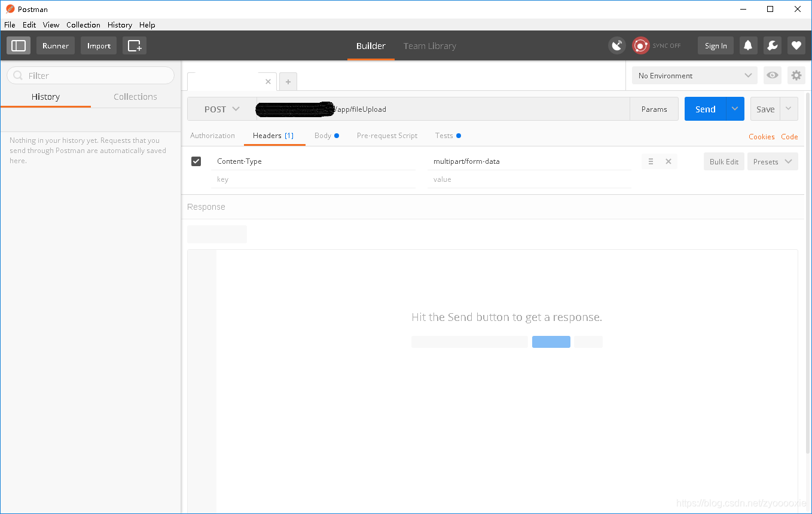
Task: Expand the Save button dropdown arrow
Action: pos(789,109)
